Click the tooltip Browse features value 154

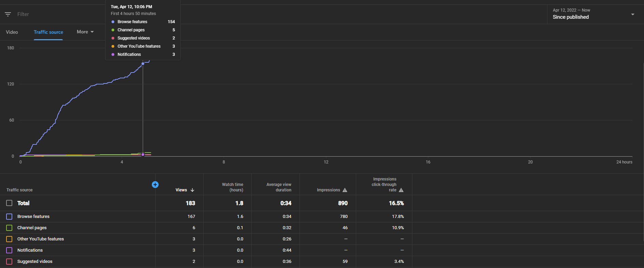[x=171, y=22]
